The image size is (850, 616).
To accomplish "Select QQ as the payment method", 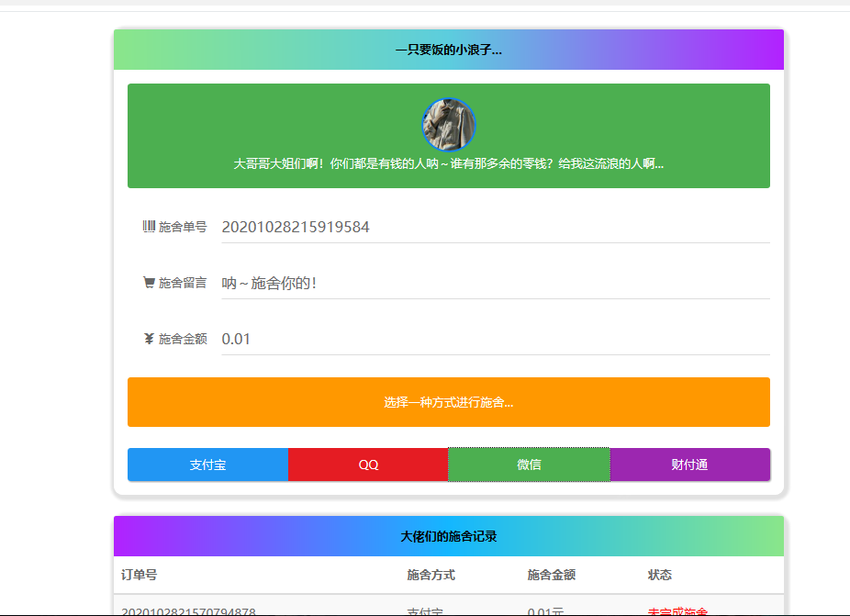I will coord(367,464).
